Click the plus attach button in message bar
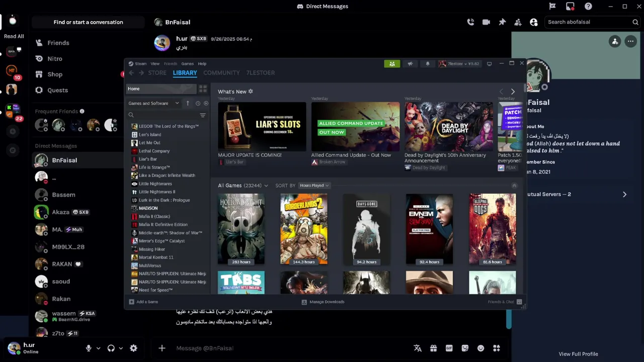The width and height of the screenshot is (644, 362). [162, 348]
